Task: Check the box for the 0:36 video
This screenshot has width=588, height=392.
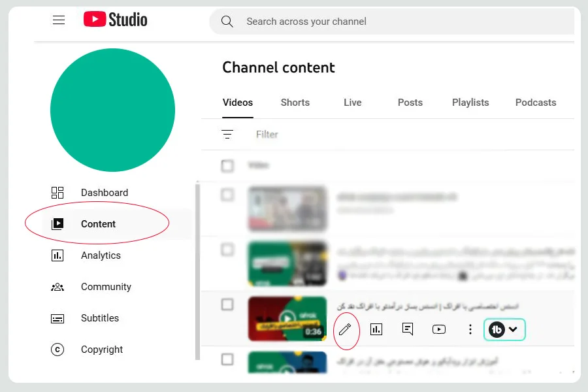Action: (227, 304)
